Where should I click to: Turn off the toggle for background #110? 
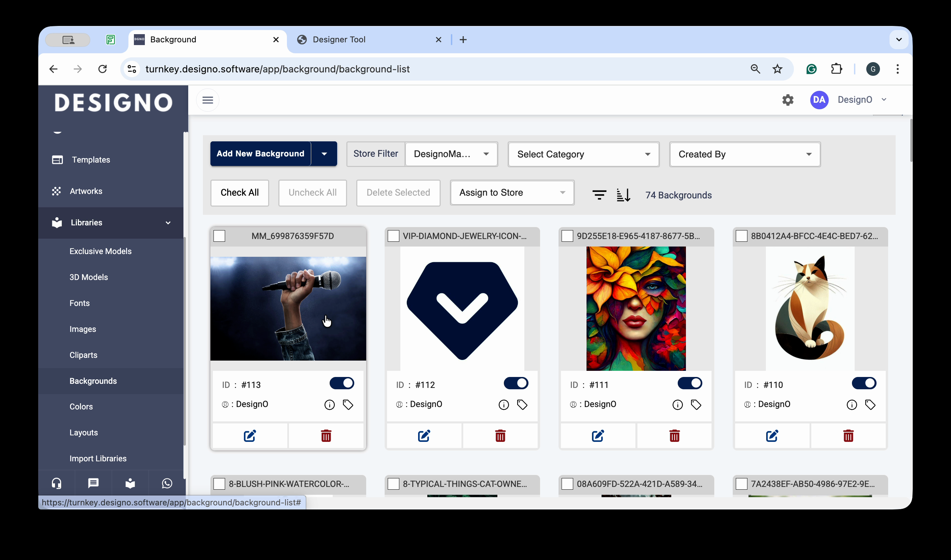(x=864, y=383)
